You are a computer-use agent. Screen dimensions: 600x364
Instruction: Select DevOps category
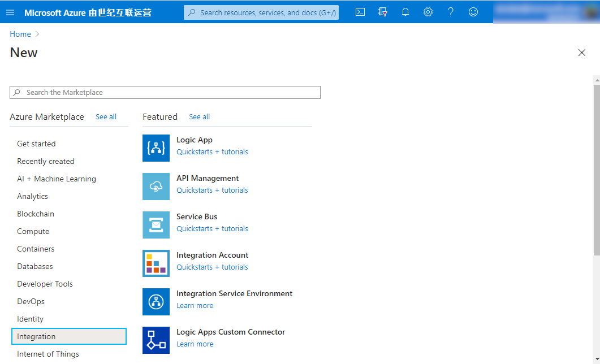(x=31, y=302)
